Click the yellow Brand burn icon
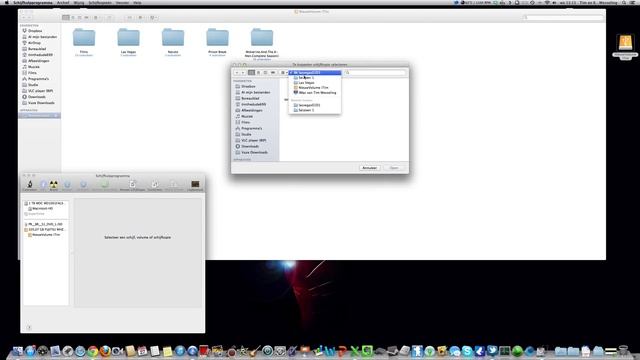The image size is (640, 360). (53, 184)
